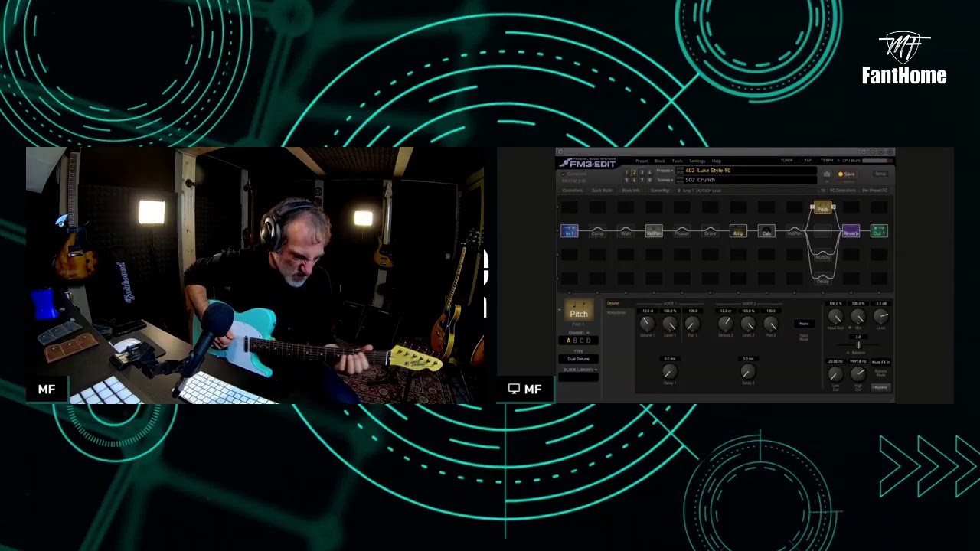Viewport: 980px width, 551px height.
Task: Open the Block menu
Action: click(659, 161)
